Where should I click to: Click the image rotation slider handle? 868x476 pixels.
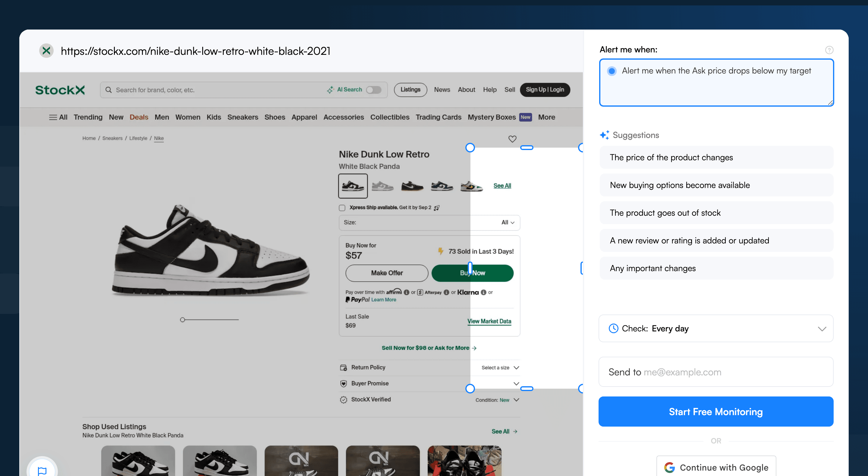pos(182,320)
